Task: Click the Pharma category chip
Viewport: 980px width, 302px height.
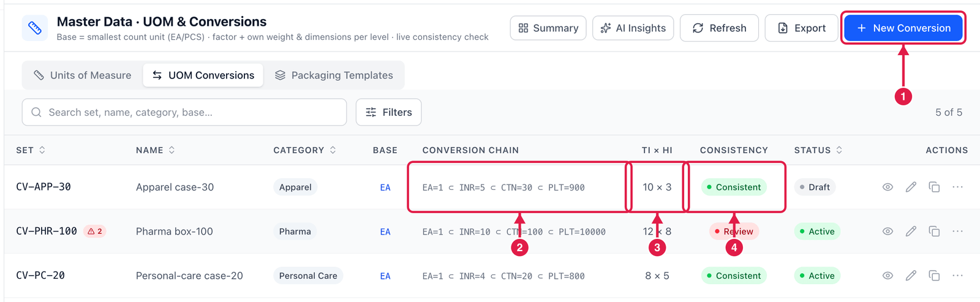Action: click(x=295, y=232)
